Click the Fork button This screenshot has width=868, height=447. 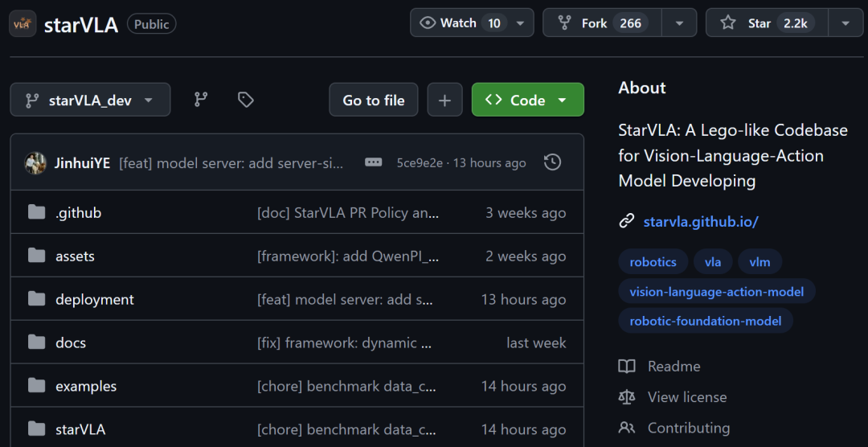pos(602,23)
